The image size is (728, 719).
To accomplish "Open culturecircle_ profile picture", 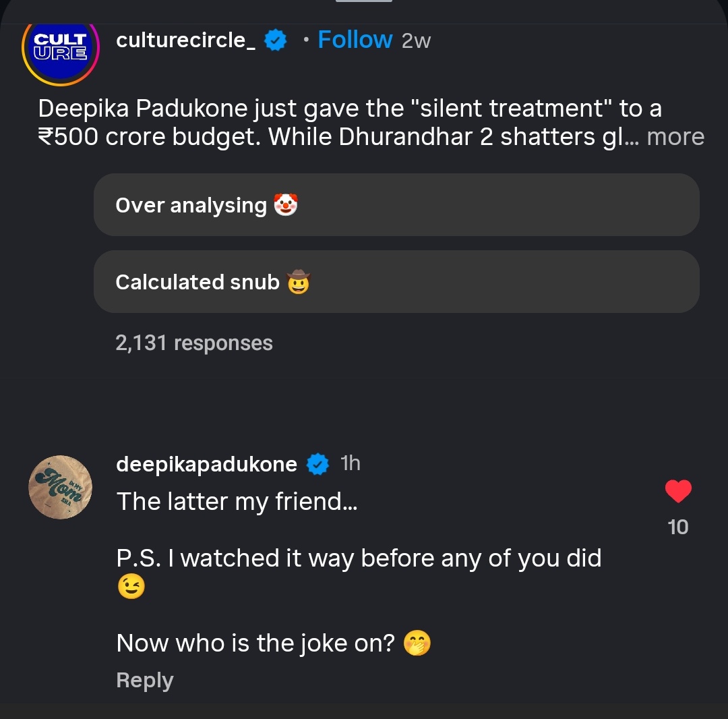I will pos(61,51).
